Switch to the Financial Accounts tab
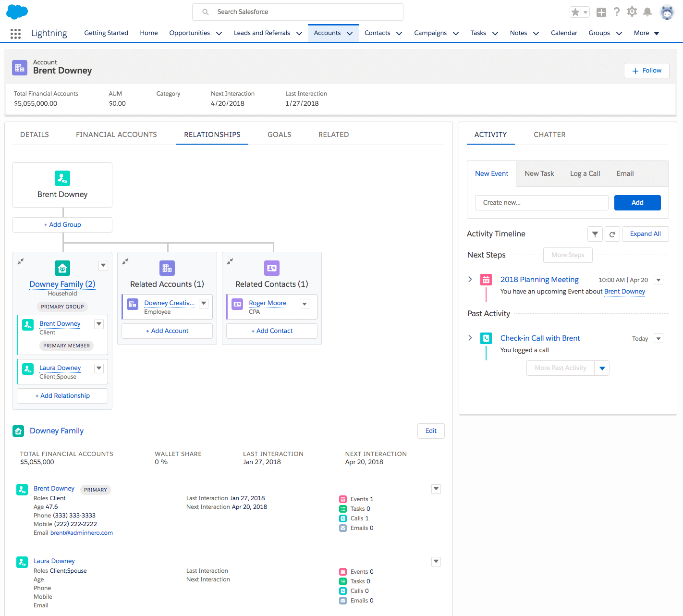 tap(116, 135)
